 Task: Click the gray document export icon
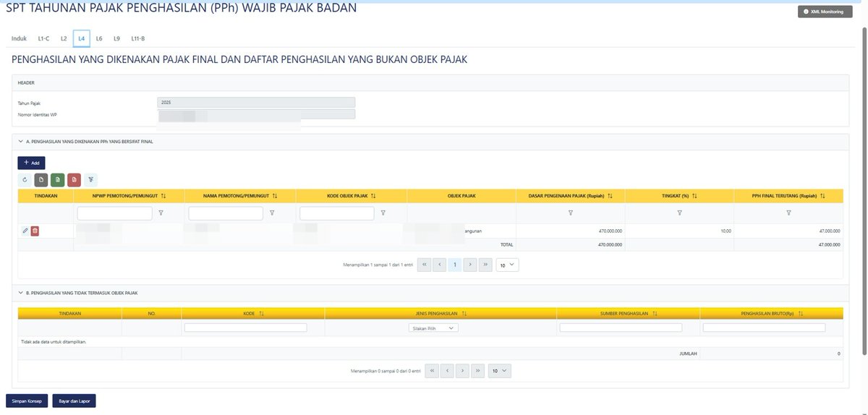41,179
